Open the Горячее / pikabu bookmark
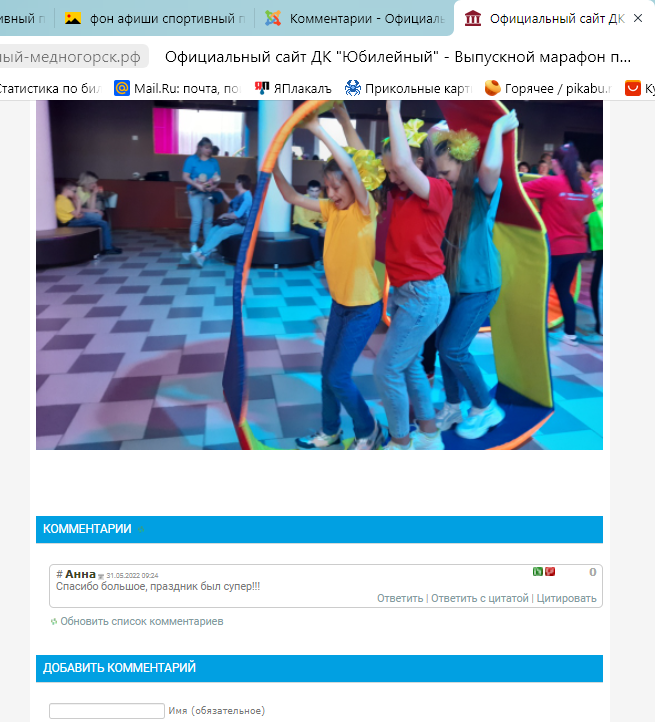This screenshot has width=655, height=722. [548, 88]
